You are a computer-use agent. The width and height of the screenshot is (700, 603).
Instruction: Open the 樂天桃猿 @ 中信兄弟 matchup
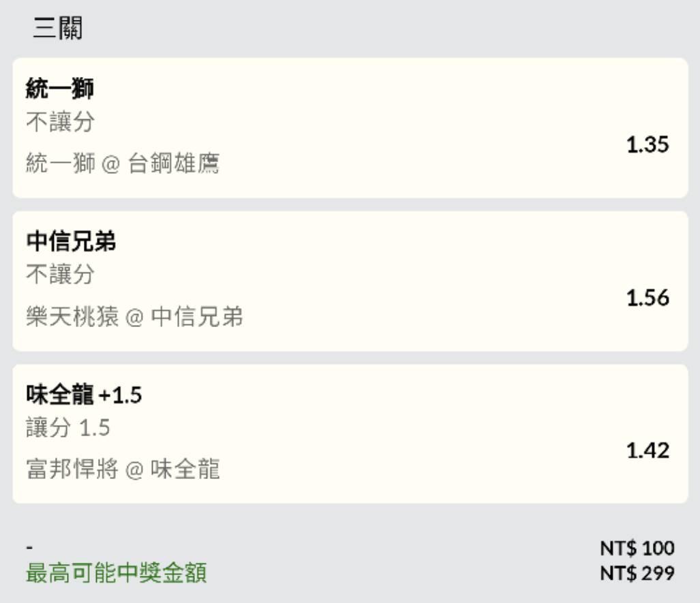tap(134, 317)
